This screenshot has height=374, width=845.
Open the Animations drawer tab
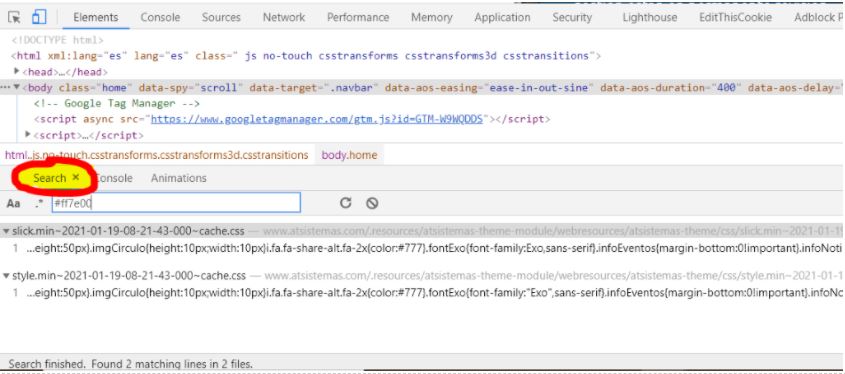coord(178,178)
